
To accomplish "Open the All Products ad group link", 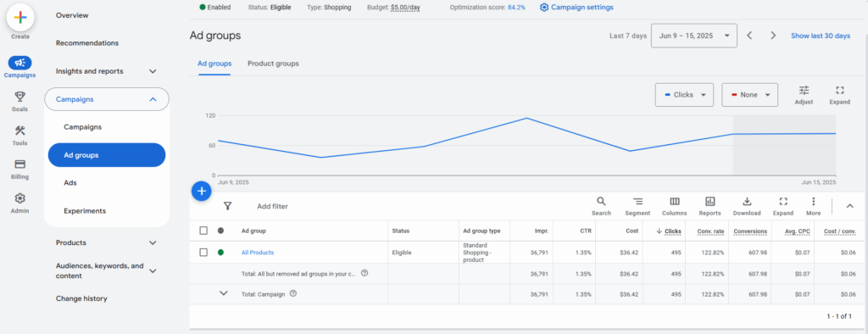I will (258, 253).
